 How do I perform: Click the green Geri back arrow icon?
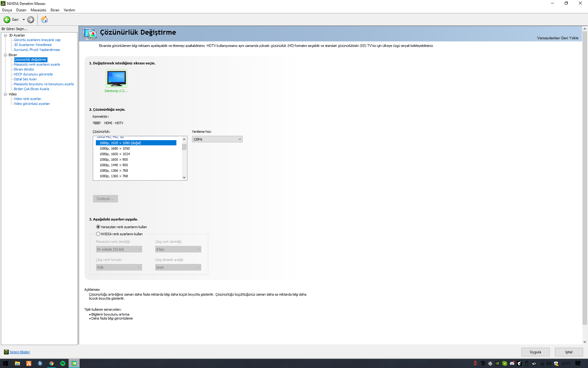pos(7,20)
